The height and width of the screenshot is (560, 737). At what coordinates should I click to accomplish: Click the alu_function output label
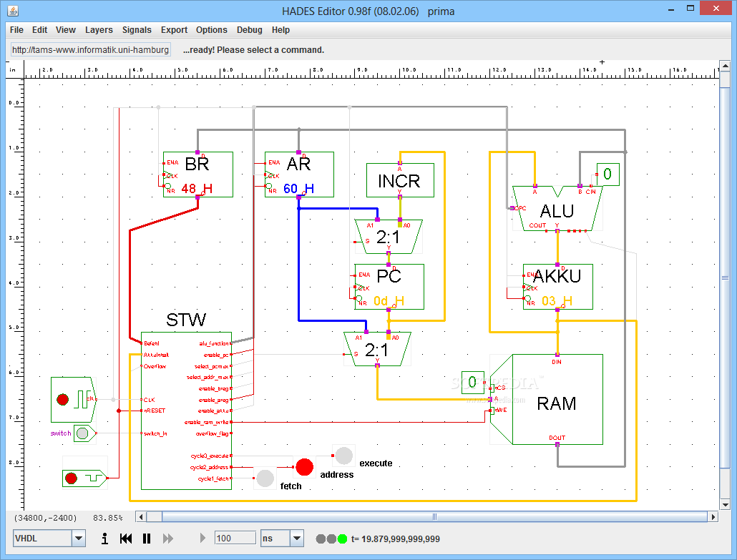[x=214, y=343]
